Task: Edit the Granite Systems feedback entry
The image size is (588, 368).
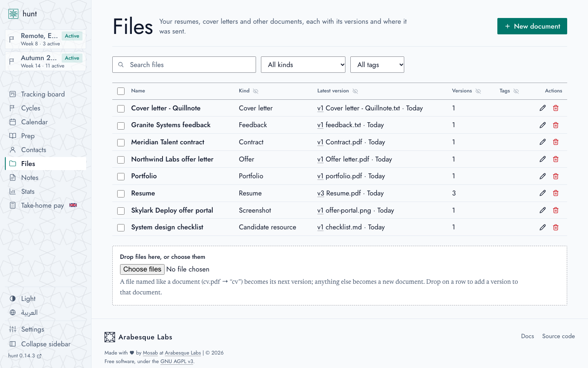Action: pos(543,125)
